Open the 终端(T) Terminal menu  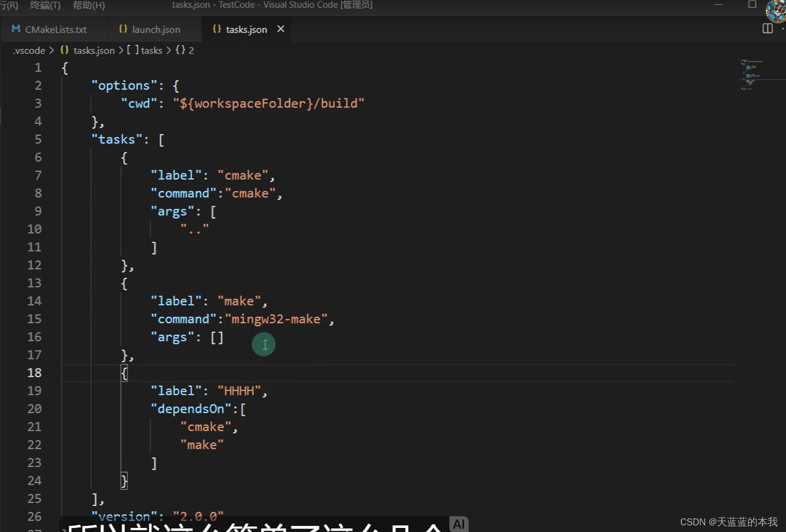pyautogui.click(x=45, y=5)
